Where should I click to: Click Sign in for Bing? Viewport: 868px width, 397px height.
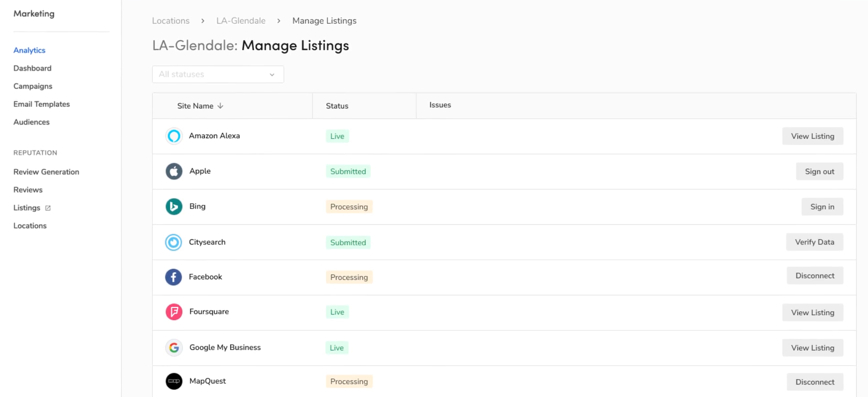click(x=822, y=207)
